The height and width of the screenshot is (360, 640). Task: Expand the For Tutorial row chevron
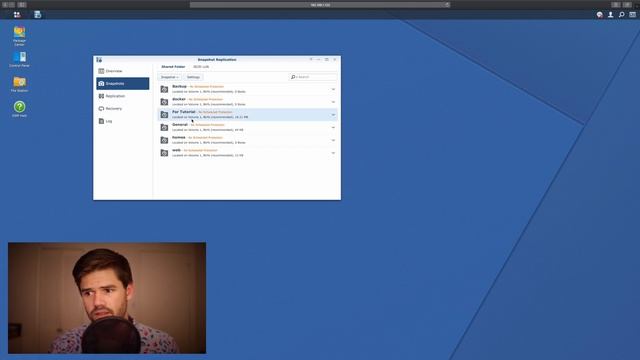[x=333, y=115]
